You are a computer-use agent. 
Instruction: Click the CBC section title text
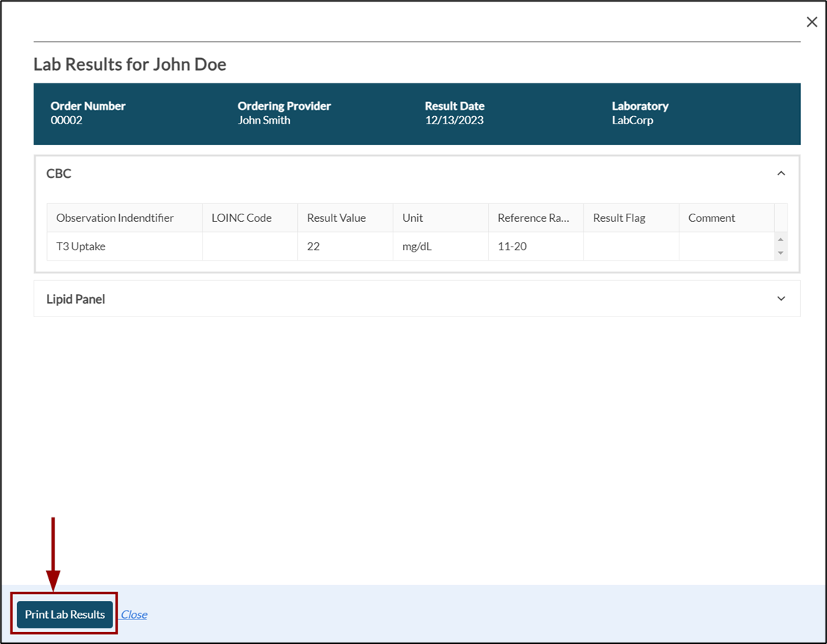59,173
